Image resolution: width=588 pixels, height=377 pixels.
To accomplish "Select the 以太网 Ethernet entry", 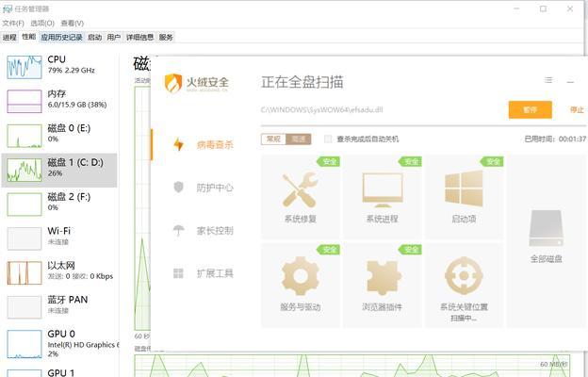I will click(59, 272).
